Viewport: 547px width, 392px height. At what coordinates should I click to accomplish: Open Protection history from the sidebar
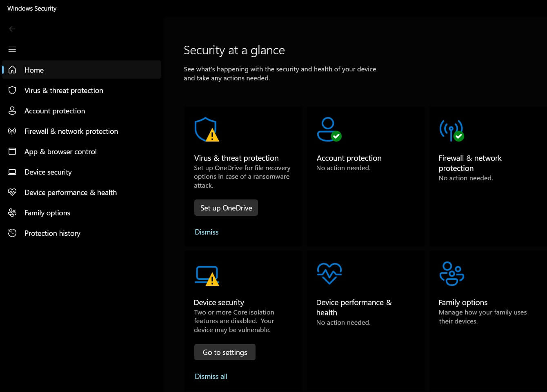coord(52,233)
